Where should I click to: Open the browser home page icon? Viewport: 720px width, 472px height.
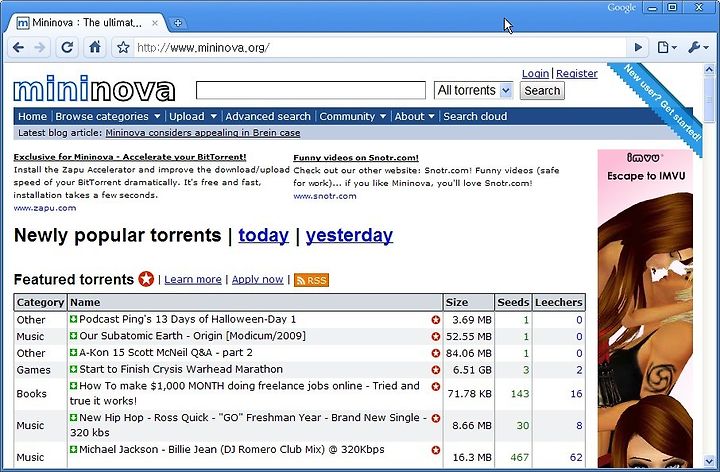(95, 47)
